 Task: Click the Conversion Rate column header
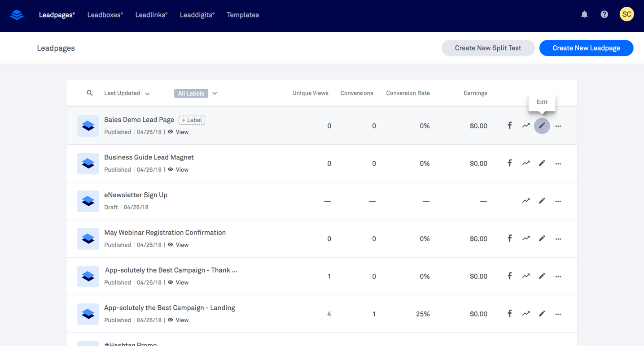pyautogui.click(x=408, y=93)
